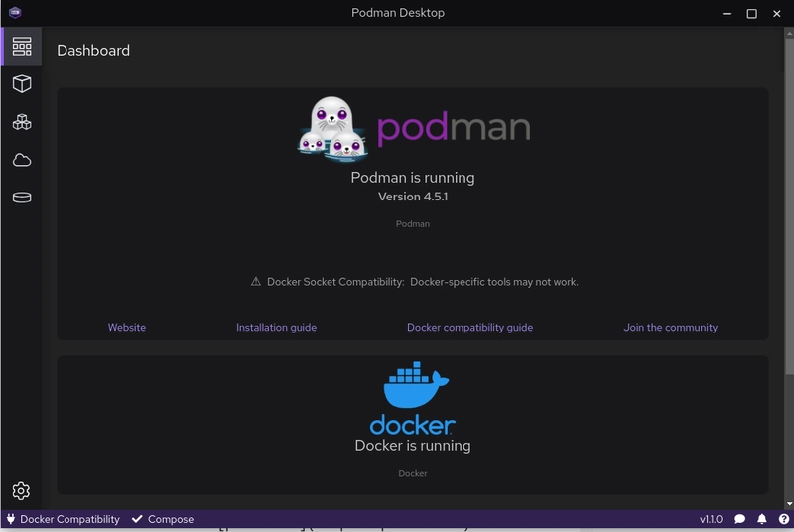794x532 pixels.
Task: Click the v1.1.0 version text
Action: click(711, 519)
